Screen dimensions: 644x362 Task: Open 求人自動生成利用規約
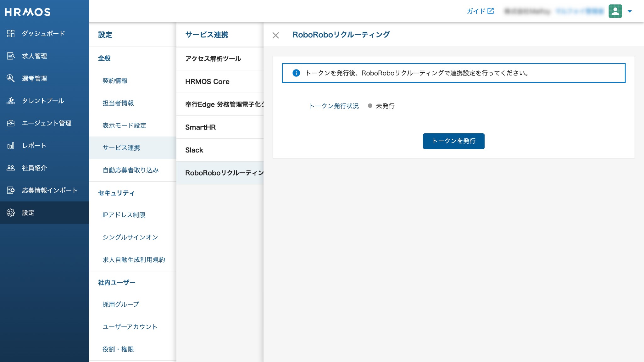(x=132, y=259)
